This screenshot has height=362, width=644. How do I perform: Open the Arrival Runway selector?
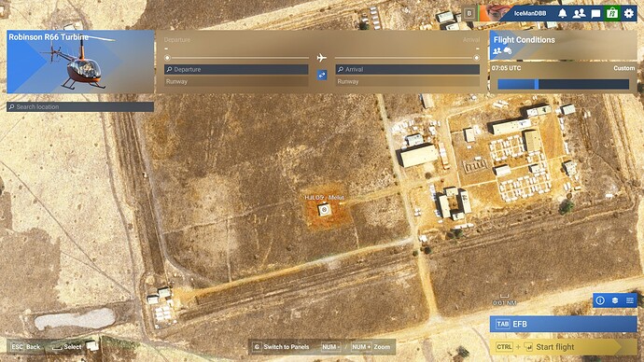click(408, 81)
